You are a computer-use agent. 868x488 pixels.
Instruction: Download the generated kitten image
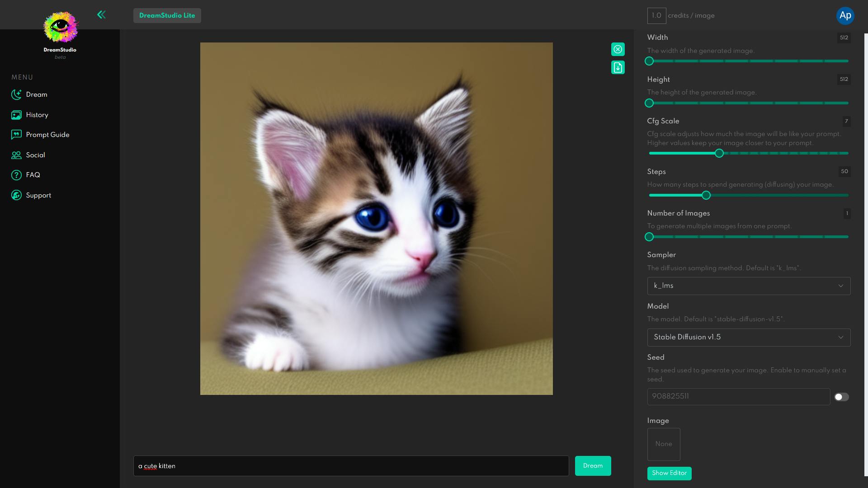(x=618, y=67)
